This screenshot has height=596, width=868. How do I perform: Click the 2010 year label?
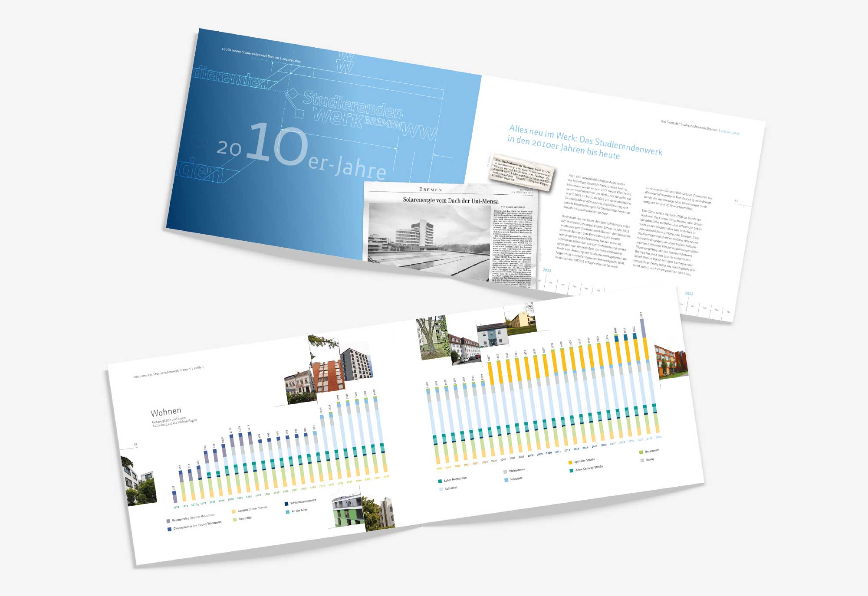(549, 453)
